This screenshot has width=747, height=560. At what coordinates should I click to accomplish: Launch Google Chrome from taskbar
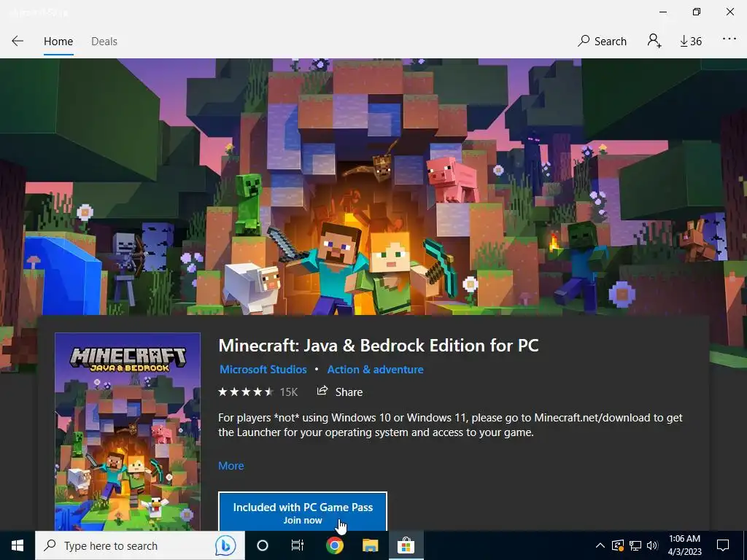(x=335, y=545)
